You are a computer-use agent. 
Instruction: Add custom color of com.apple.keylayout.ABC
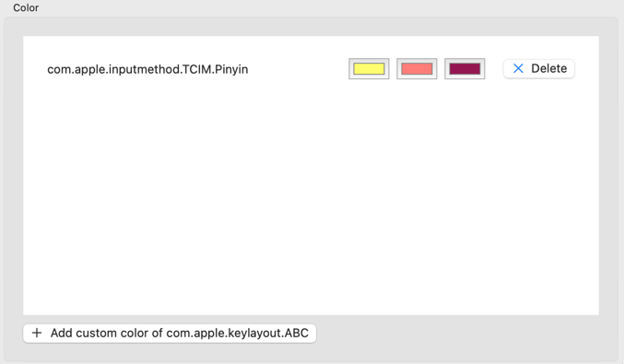[x=170, y=333]
